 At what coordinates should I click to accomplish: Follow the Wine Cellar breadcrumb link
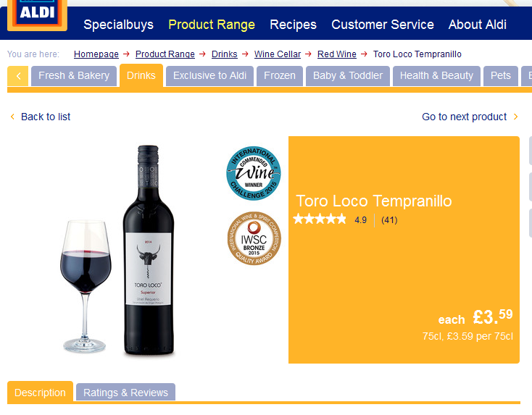coord(278,54)
